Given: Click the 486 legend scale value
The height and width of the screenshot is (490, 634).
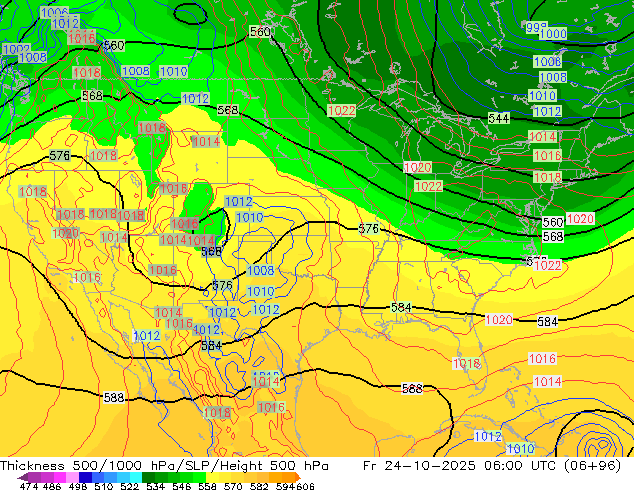Looking at the screenshot, I should (51, 486).
